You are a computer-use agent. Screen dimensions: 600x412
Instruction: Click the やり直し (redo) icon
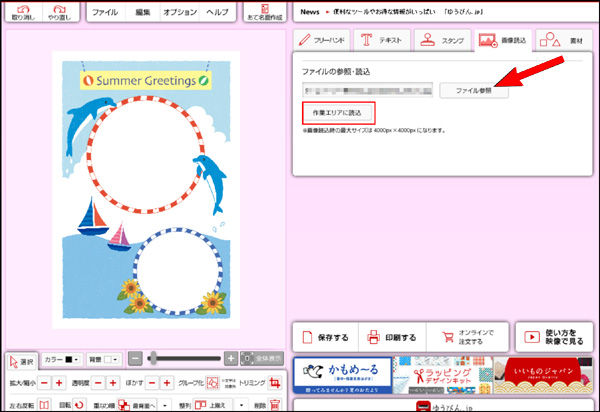pyautogui.click(x=60, y=12)
